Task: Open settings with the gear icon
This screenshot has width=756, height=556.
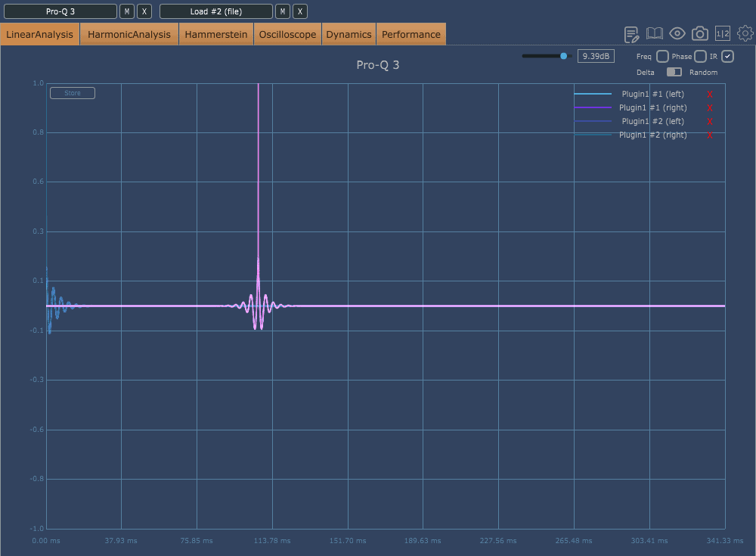Action: click(x=745, y=33)
